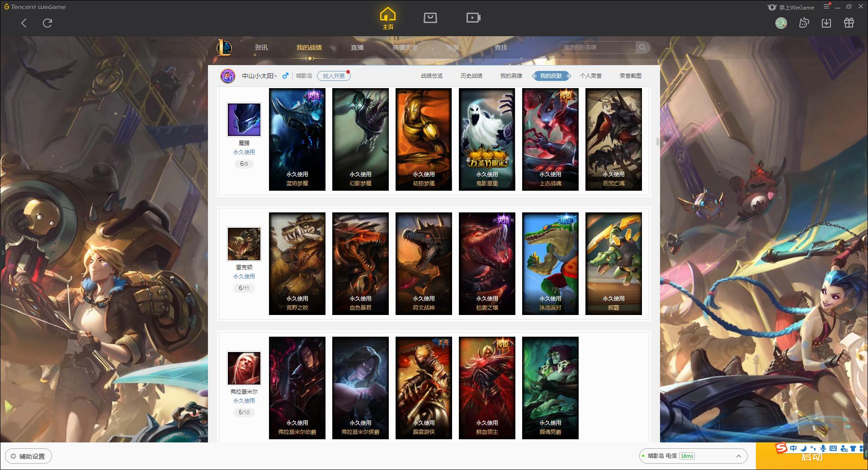Expand the 暗影岛 电信 server selector
This screenshot has height=470, width=868.
[693, 456]
